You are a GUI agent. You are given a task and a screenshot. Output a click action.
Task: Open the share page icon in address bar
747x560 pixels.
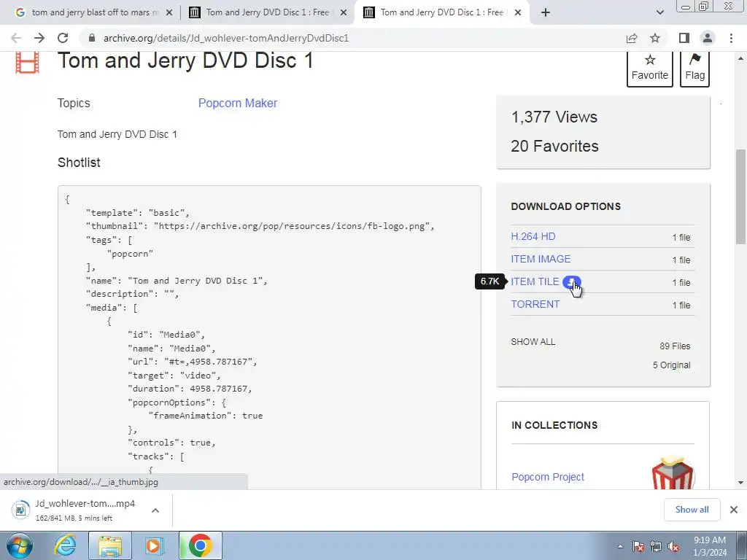632,38
